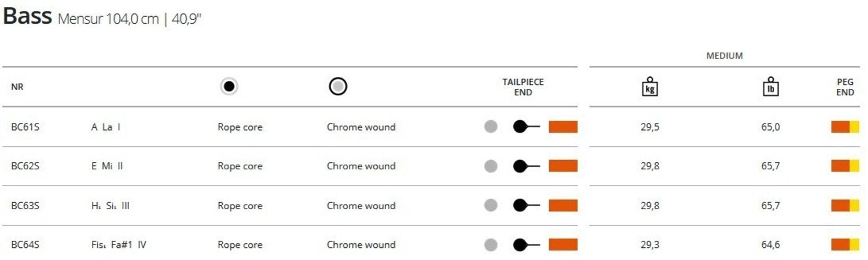Click the gray dot in BC64S row
This screenshot has width=868, height=260.
[x=491, y=245]
